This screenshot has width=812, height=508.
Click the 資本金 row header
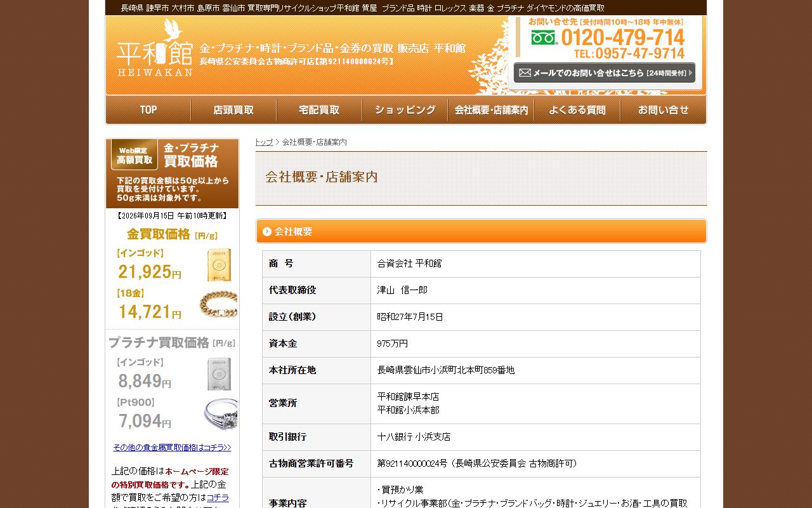pyautogui.click(x=317, y=344)
